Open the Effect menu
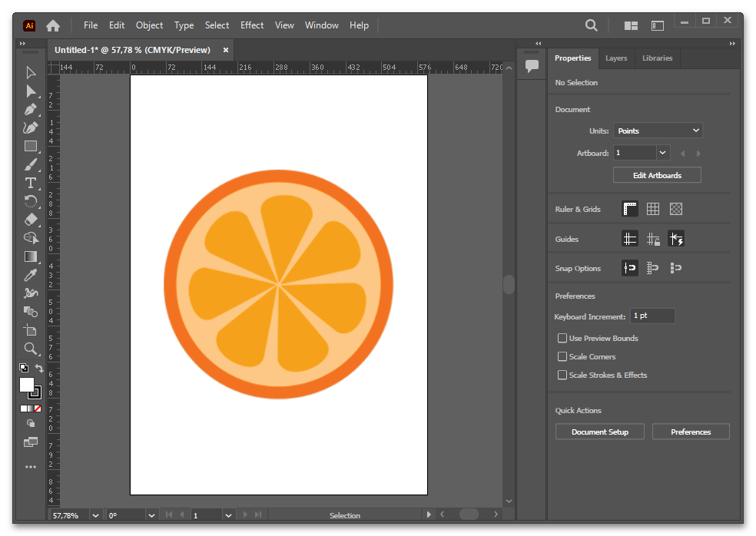Screen dimensions: 756x536 [x=252, y=25]
